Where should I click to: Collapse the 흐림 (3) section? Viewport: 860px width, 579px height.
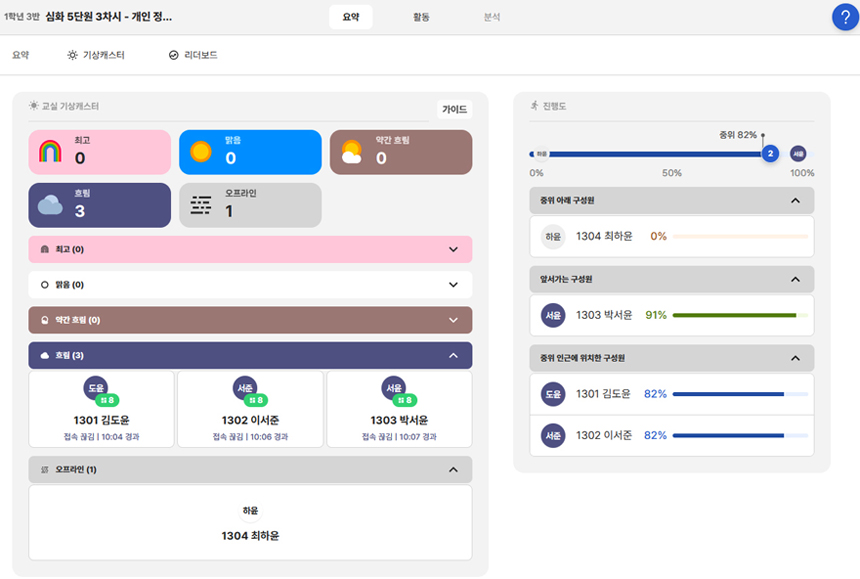point(453,355)
